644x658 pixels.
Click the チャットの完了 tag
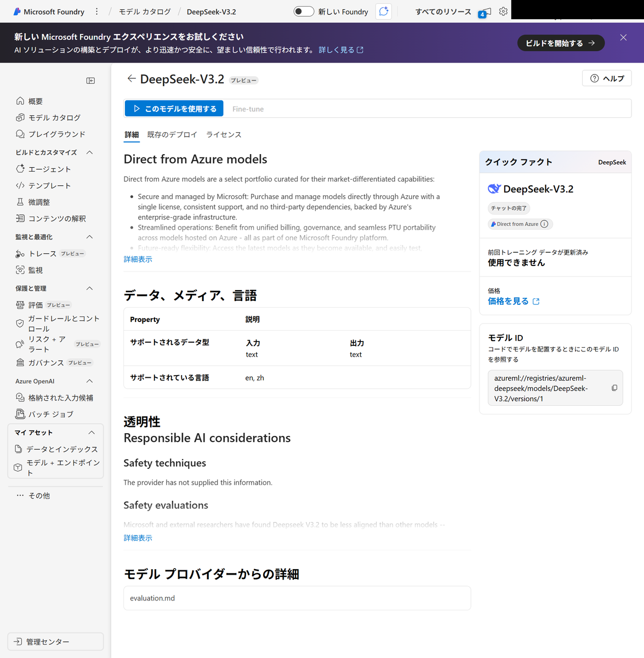tap(509, 208)
